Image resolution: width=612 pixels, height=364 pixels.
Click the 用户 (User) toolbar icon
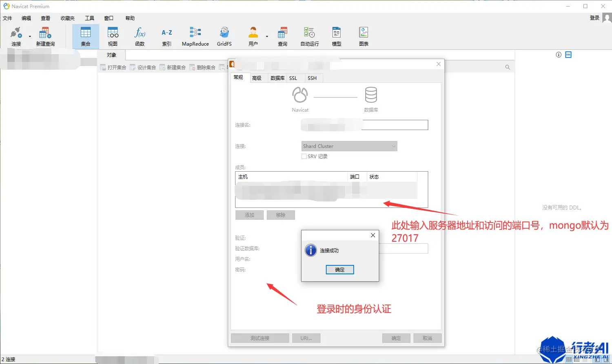point(253,36)
